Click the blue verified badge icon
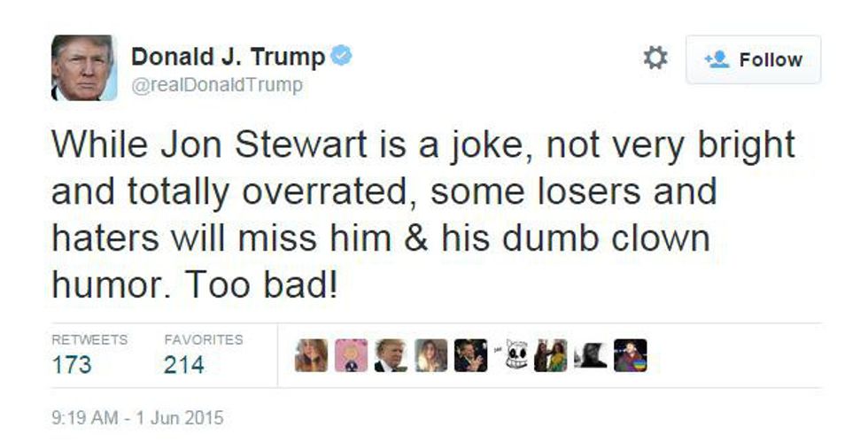The width and height of the screenshot is (868, 443). tap(342, 56)
